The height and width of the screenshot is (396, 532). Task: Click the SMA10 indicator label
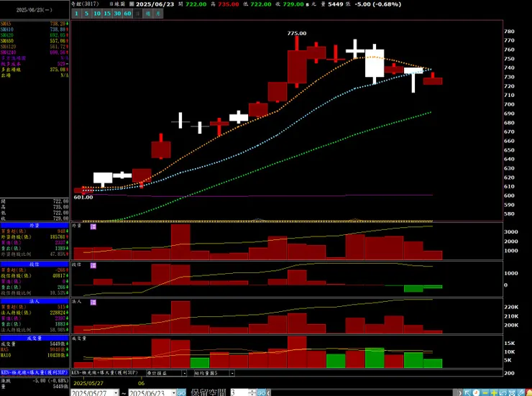coord(6,29)
